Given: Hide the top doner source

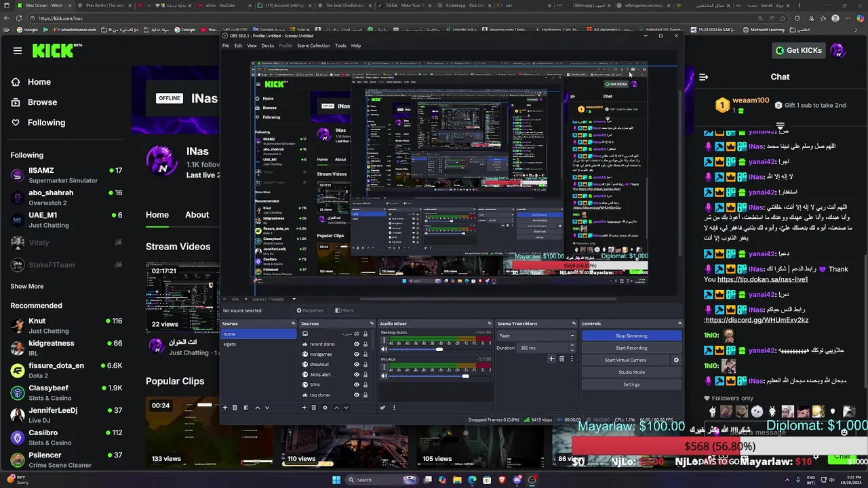Looking at the screenshot, I should [x=357, y=395].
